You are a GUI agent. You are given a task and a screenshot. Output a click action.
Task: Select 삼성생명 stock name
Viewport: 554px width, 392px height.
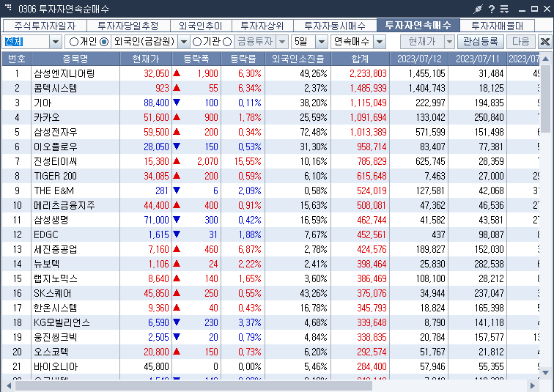pos(51,220)
